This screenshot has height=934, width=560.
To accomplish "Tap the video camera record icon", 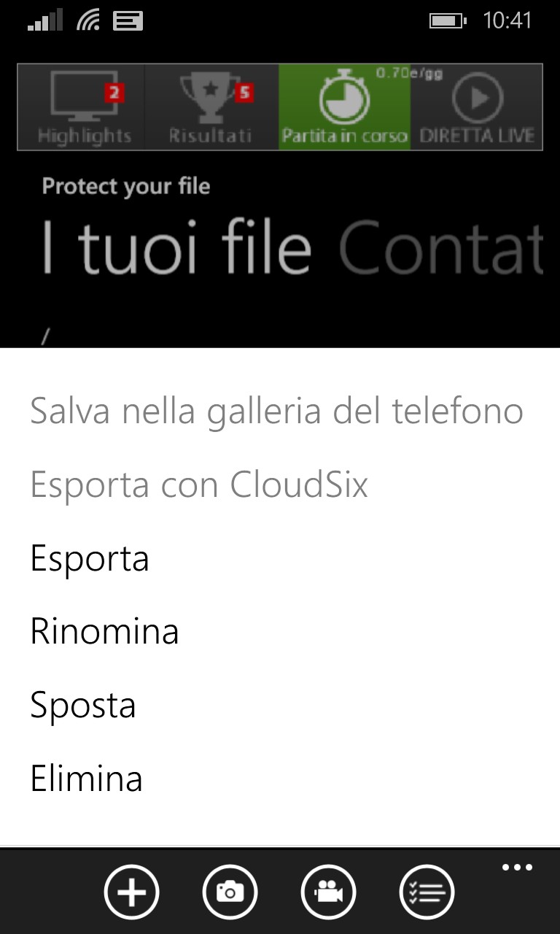I will tap(328, 892).
